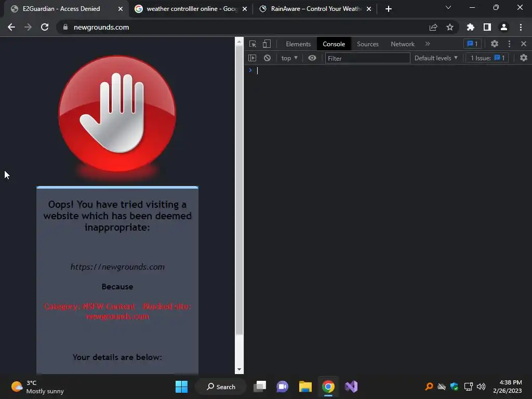Open the Chrome extensions puzzle icon
532x399 pixels.
471,27
